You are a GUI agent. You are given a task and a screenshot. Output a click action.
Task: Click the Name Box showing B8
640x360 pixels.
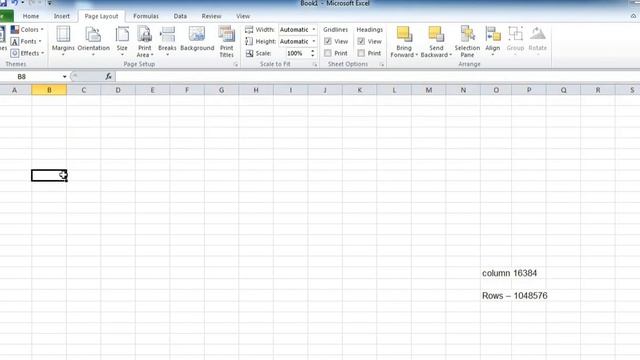click(31, 77)
